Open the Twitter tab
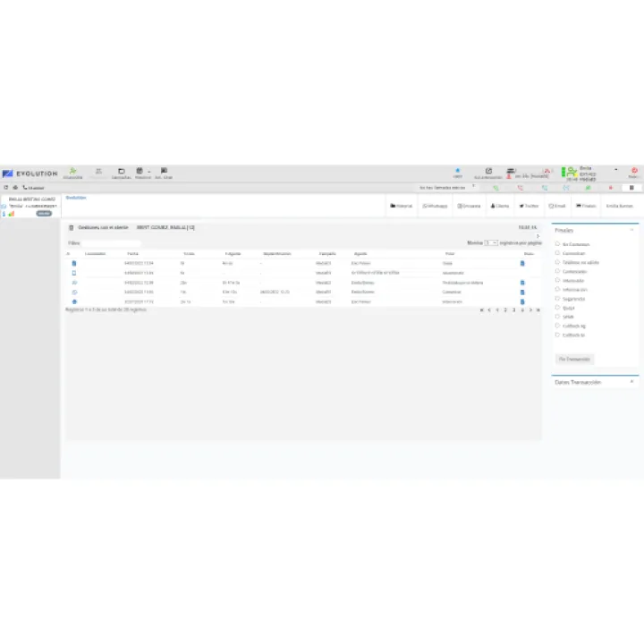 click(x=528, y=206)
